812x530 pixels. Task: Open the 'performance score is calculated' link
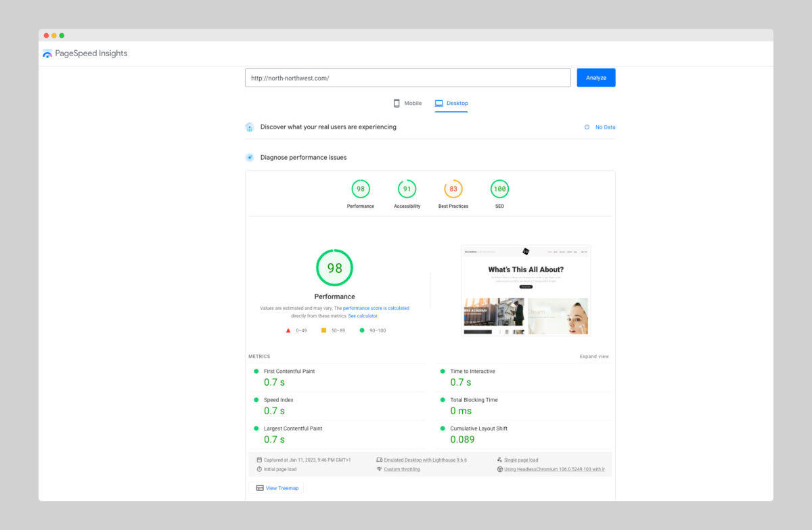(376, 308)
